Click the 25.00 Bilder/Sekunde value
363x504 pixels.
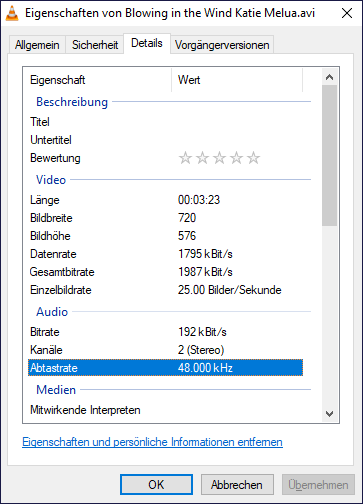click(x=230, y=290)
